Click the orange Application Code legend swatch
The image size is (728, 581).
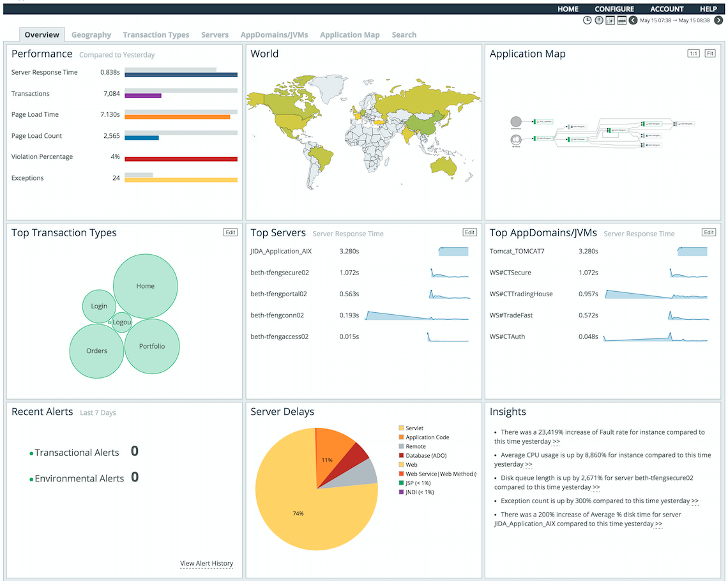tap(401, 437)
